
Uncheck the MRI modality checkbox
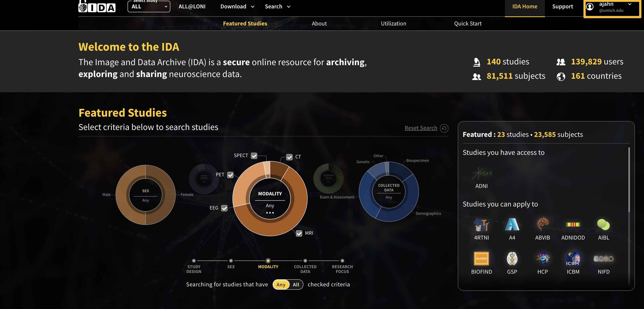(x=299, y=233)
